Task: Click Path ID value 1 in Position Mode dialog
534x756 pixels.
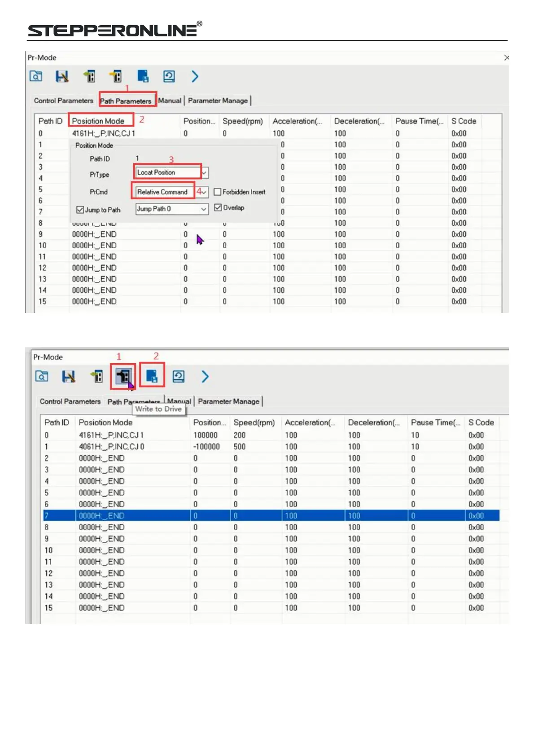Action: click(x=137, y=158)
